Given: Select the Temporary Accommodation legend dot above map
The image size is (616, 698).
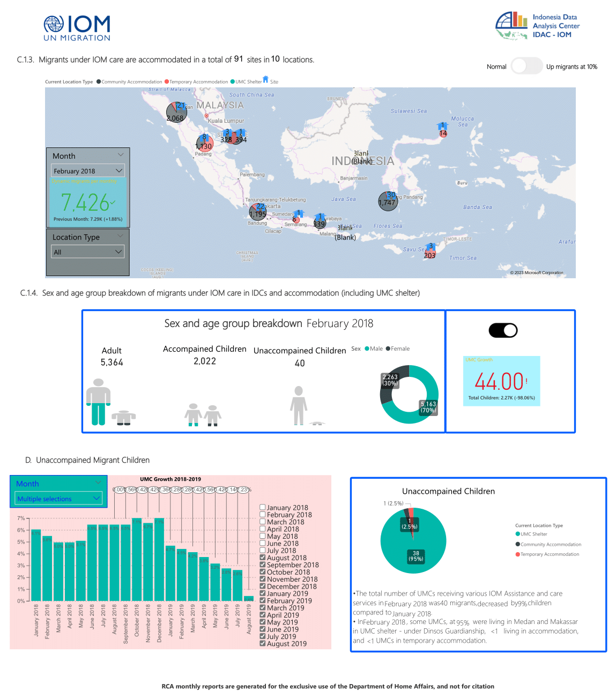Looking at the screenshot, I should click(167, 81).
